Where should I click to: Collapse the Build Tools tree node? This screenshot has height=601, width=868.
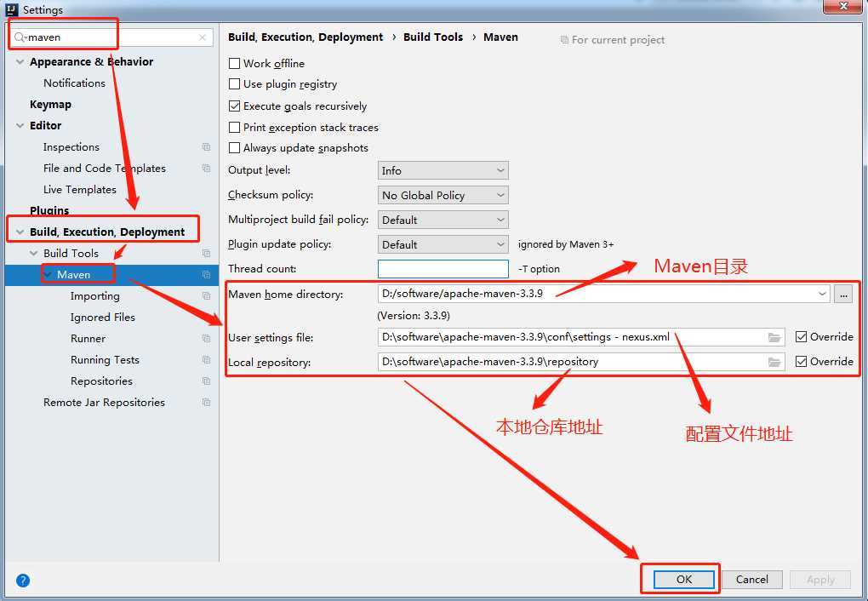pyautogui.click(x=34, y=253)
